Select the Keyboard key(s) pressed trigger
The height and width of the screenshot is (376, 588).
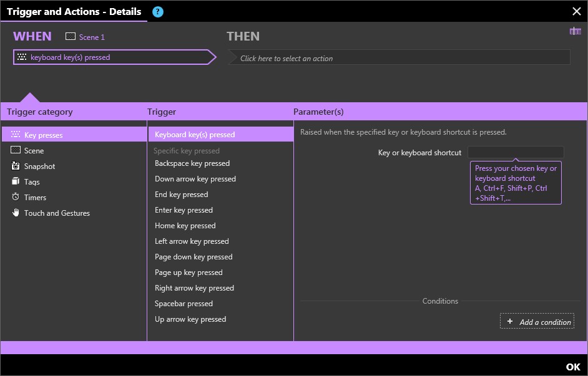point(195,135)
